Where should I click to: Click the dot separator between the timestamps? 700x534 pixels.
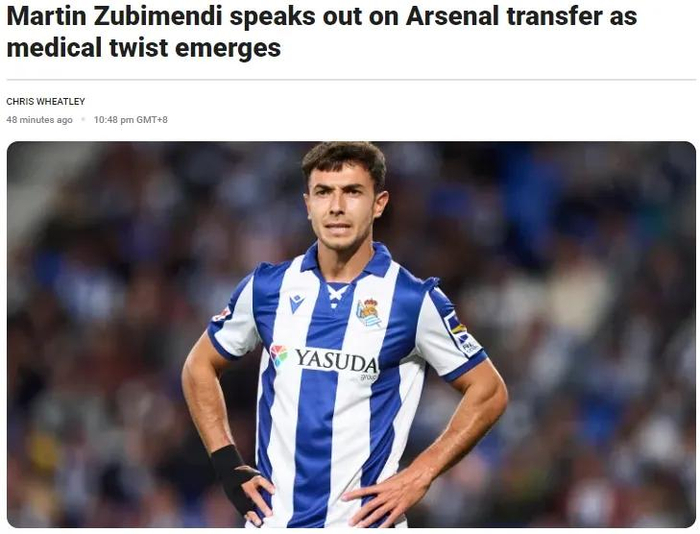pos(83,120)
